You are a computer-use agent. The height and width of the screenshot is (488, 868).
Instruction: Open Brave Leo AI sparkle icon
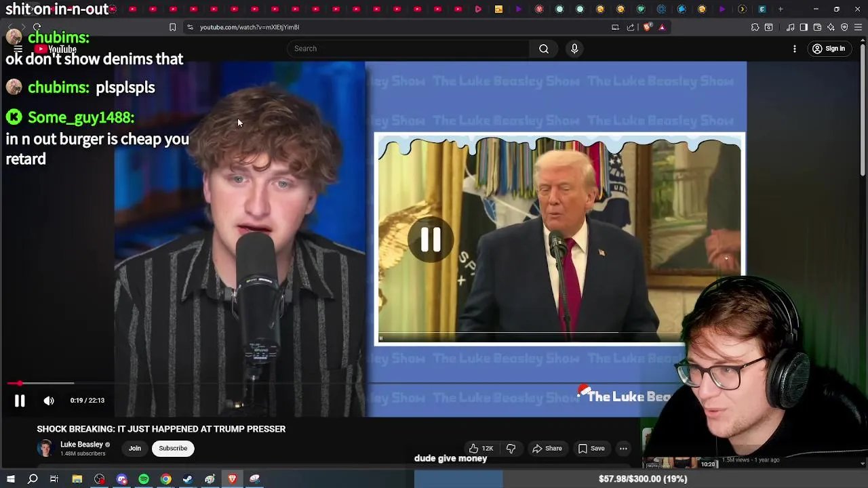coord(831,27)
